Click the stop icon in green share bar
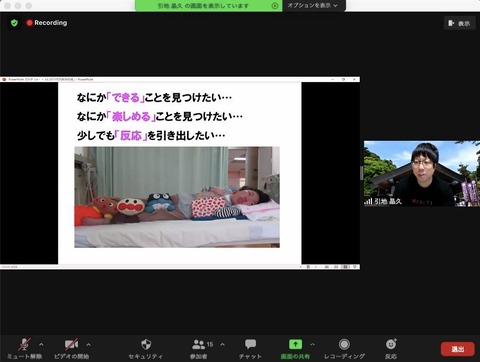480x362 pixels. [275, 6]
